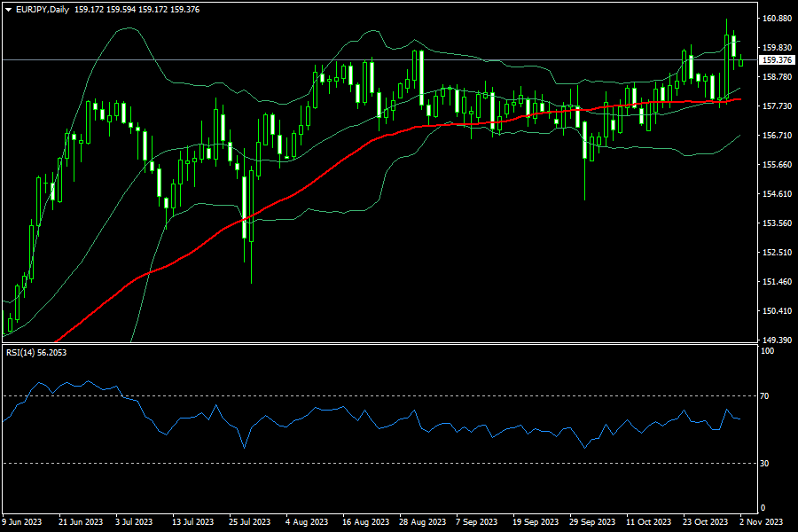Click the 21 Jun 2023 date label
The image size is (798, 532).
[81, 522]
